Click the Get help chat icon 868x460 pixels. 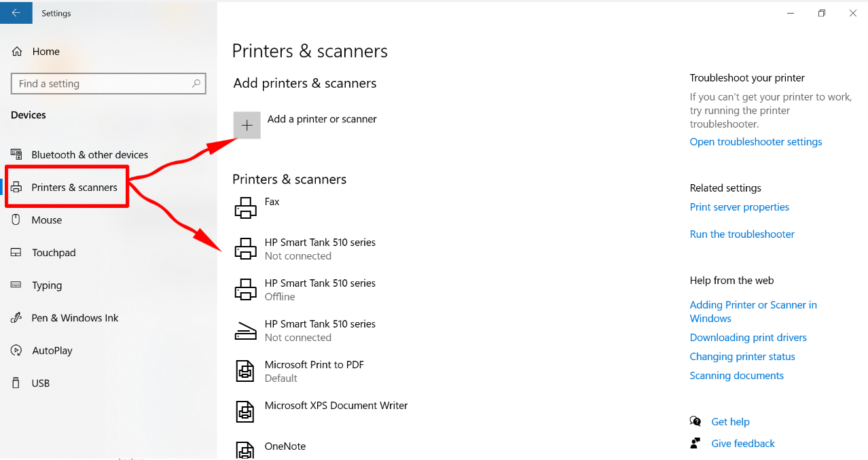[695, 421]
